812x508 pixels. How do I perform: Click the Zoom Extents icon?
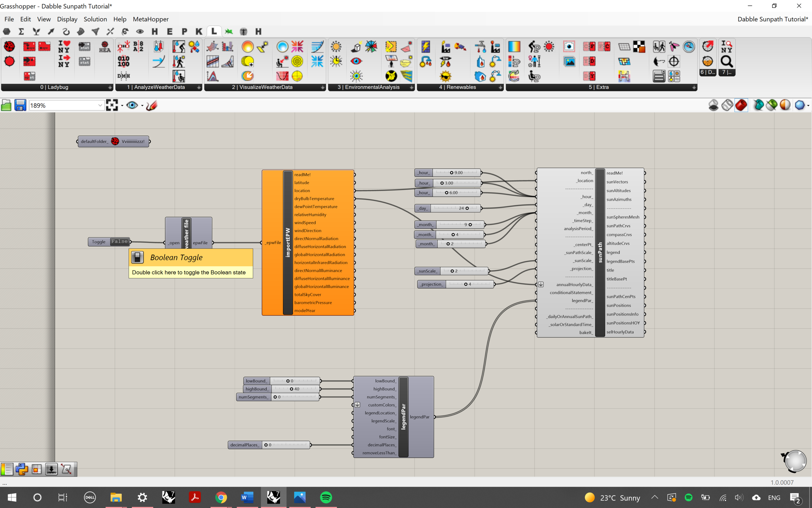112,105
